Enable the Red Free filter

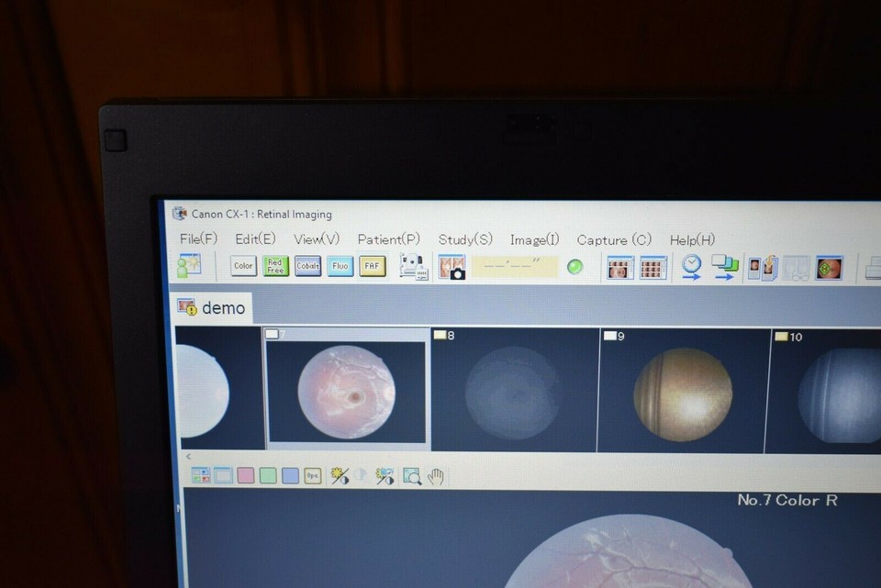(274, 266)
